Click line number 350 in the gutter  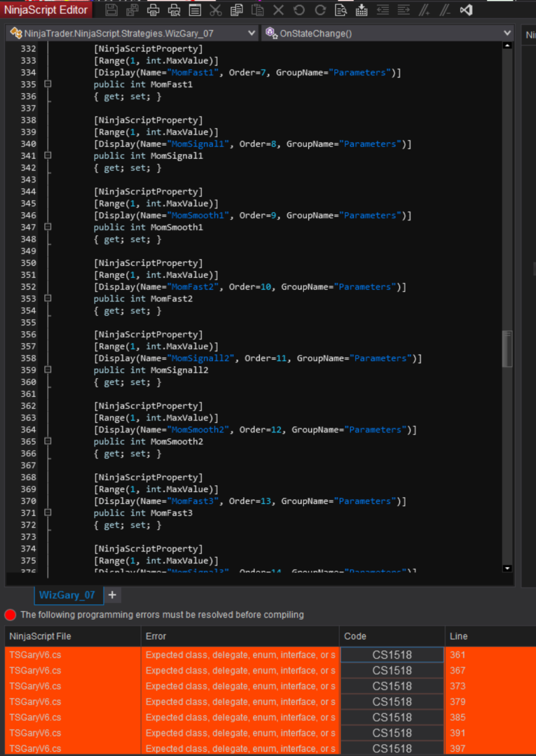[28, 263]
